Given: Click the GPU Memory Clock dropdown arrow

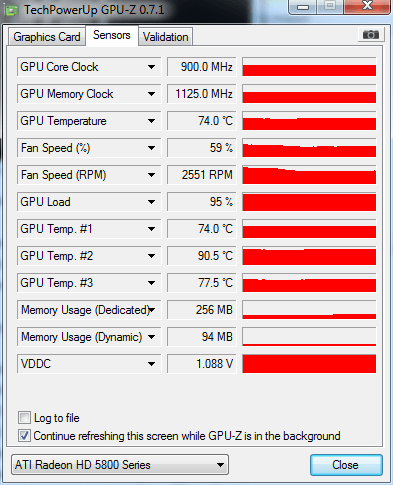Looking at the screenshot, I should [152, 94].
